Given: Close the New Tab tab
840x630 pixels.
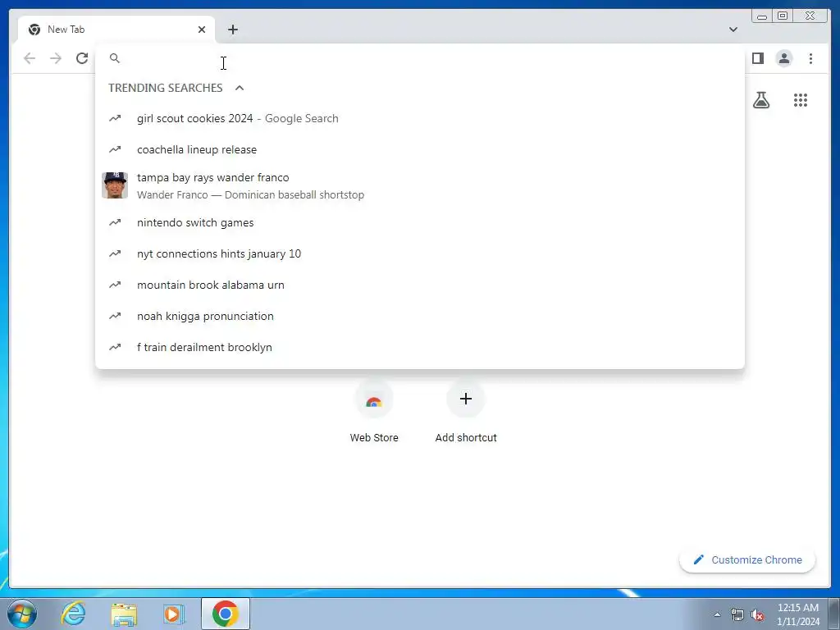Looking at the screenshot, I should (202, 30).
